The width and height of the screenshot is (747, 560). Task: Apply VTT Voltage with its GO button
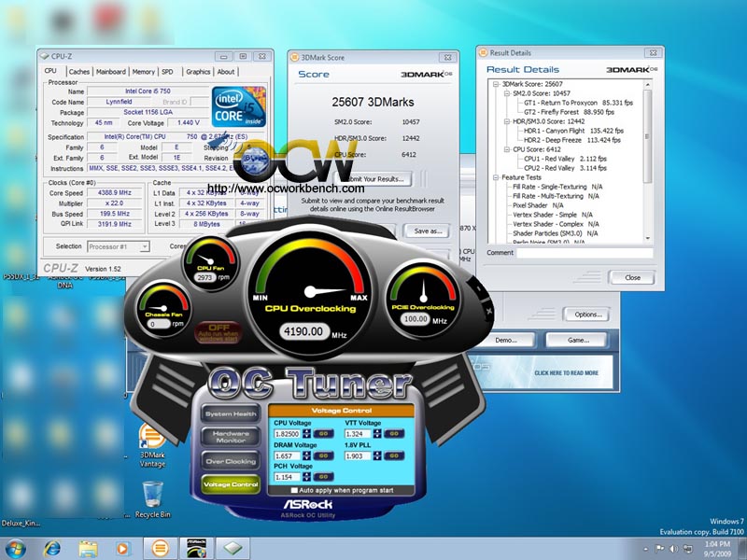click(394, 434)
